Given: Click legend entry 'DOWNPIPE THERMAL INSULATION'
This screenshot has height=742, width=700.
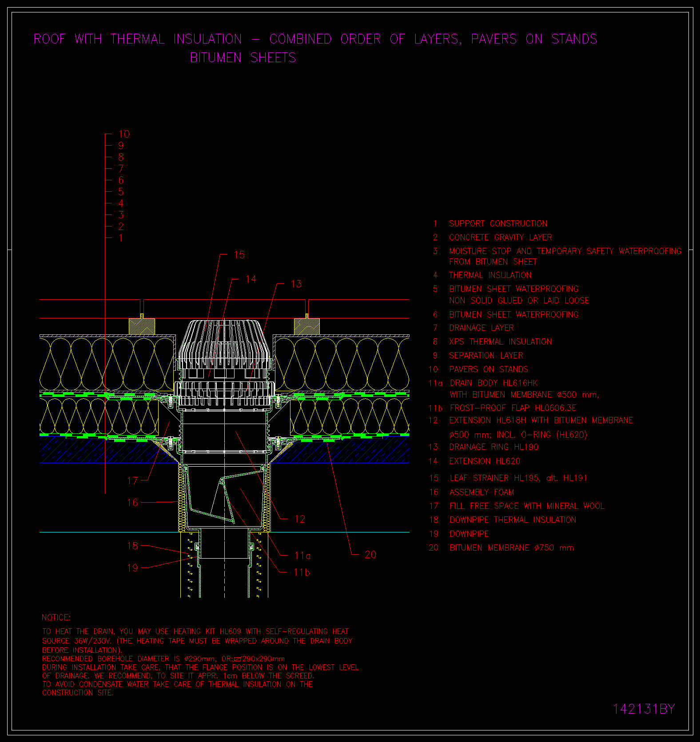Looking at the screenshot, I should [x=513, y=520].
